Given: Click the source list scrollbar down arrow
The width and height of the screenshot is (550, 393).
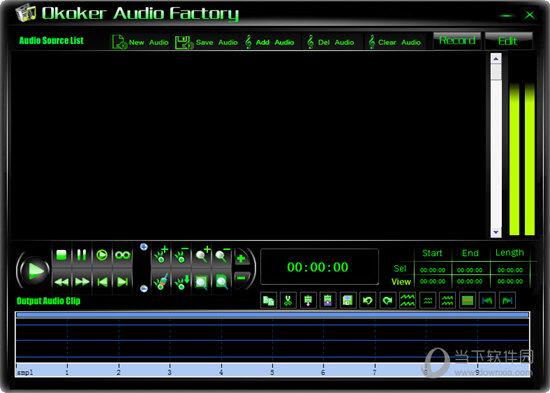Looking at the screenshot, I should pyautogui.click(x=496, y=232).
